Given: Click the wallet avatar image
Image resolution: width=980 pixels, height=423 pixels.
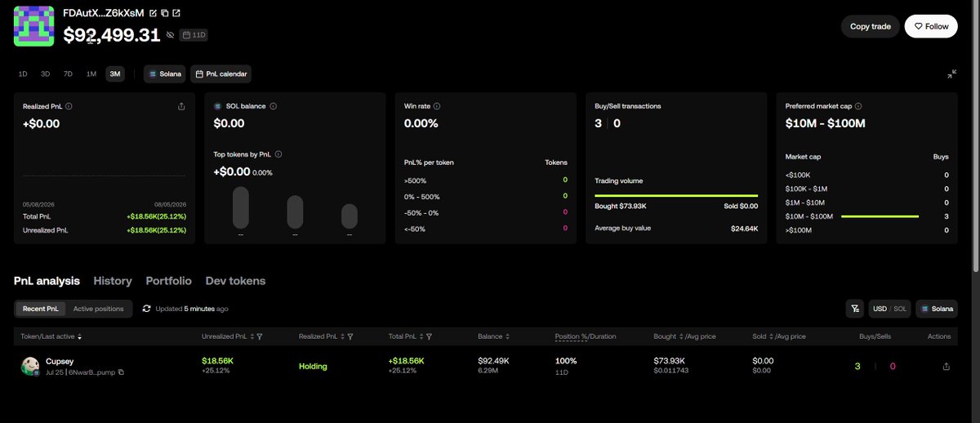Looking at the screenshot, I should [x=34, y=25].
